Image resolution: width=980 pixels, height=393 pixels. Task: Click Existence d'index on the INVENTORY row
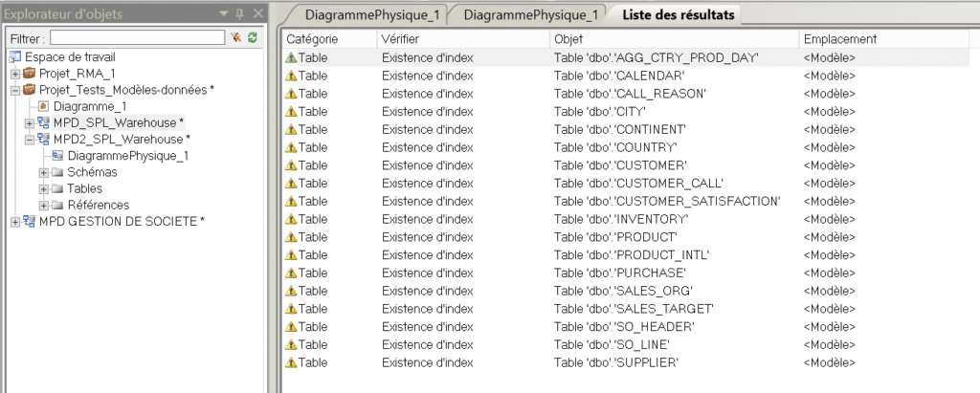click(428, 219)
